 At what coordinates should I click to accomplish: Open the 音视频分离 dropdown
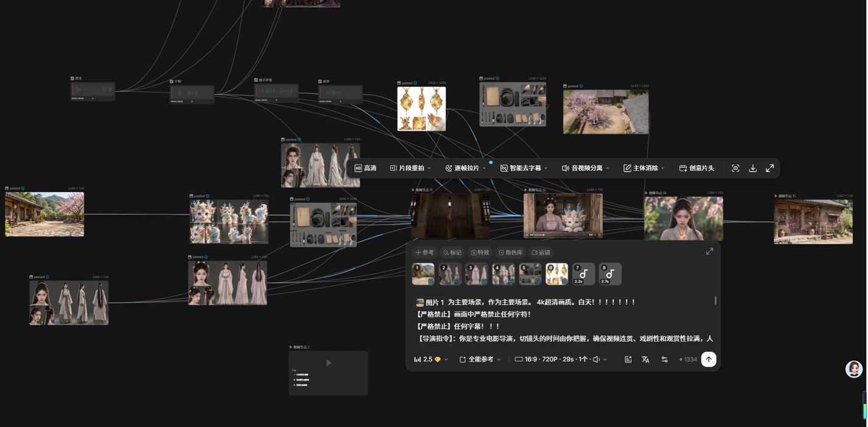[x=585, y=168]
